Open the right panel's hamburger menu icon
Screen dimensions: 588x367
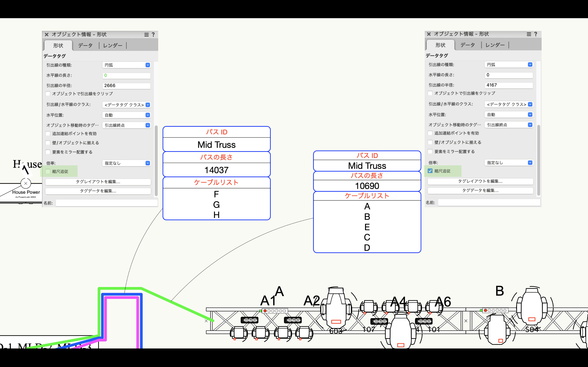529,34
